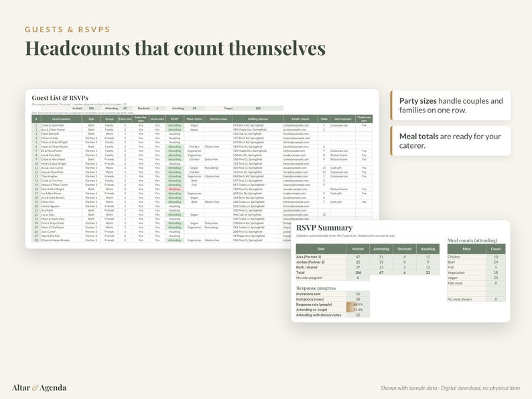Select Attending with dietary notes label
The image size is (532, 399).
(318, 315)
